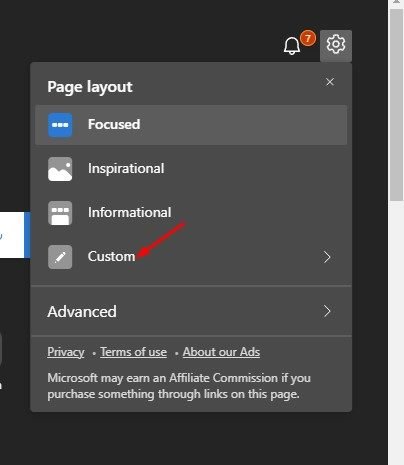Click the settings gear icon

(x=336, y=45)
